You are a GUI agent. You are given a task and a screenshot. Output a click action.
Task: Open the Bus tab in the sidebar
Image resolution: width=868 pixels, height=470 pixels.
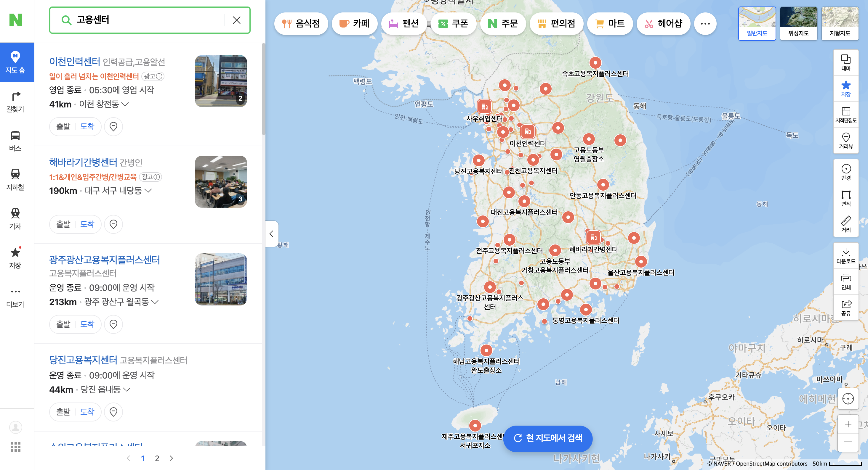tap(15, 140)
